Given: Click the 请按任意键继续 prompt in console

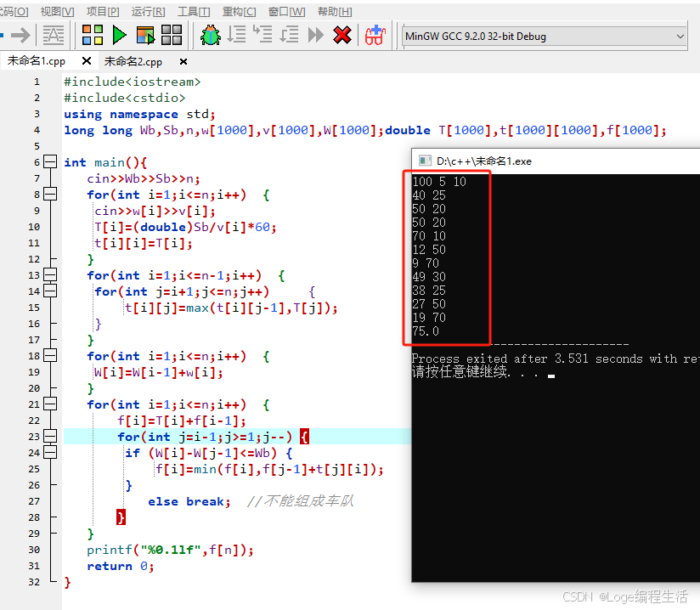Looking at the screenshot, I should pos(460,371).
